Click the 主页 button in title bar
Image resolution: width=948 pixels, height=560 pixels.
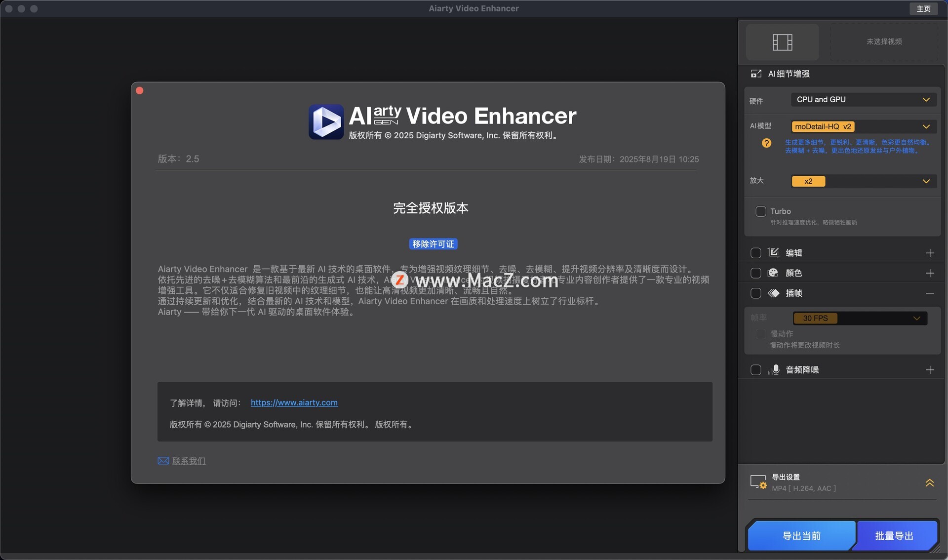pyautogui.click(x=923, y=8)
